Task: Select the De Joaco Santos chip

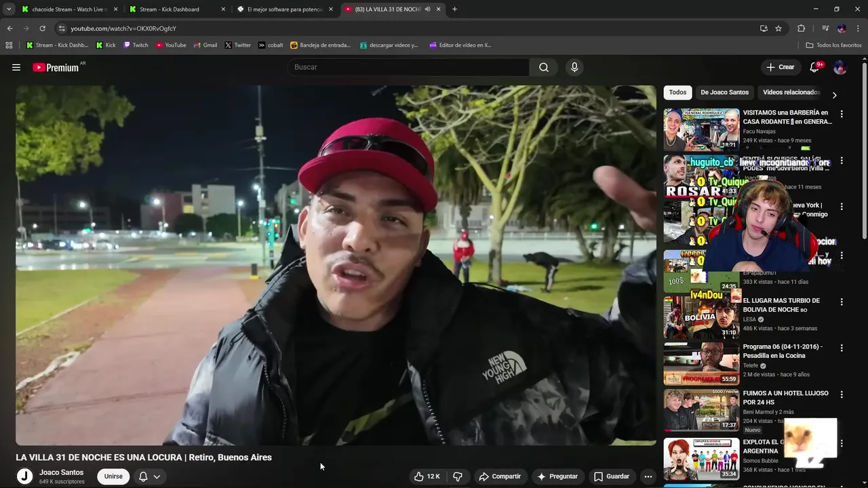Action: [x=724, y=92]
